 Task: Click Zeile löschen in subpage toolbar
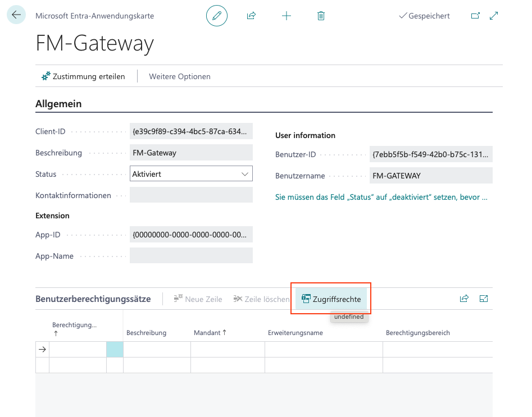(x=261, y=299)
